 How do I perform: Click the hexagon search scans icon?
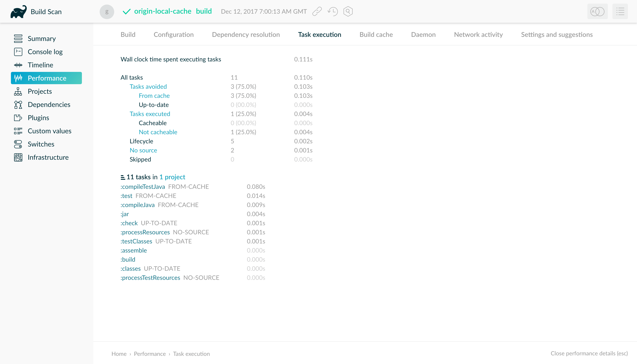[348, 12]
